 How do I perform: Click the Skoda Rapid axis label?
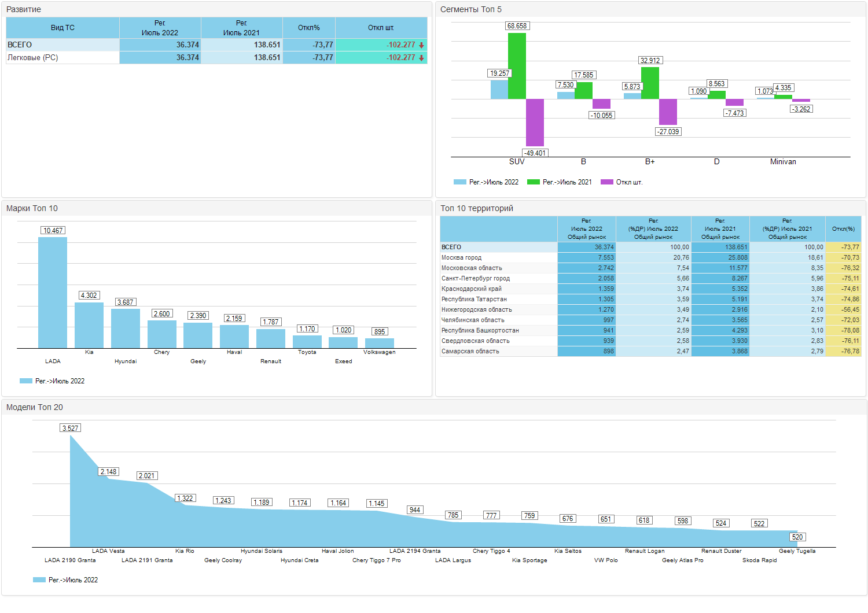coord(759,560)
